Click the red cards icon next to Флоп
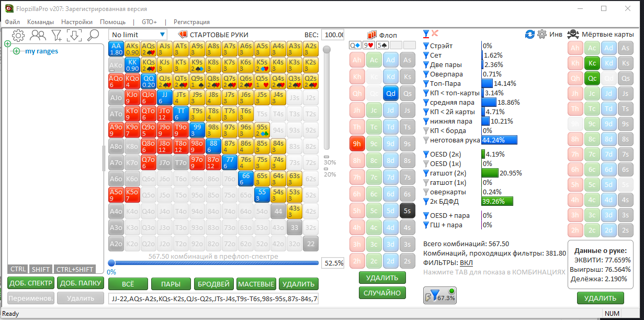The height and width of the screenshot is (320, 644). pos(372,35)
